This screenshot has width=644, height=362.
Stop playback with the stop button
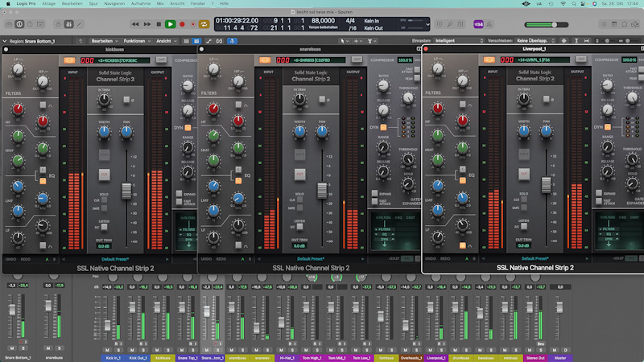click(159, 25)
